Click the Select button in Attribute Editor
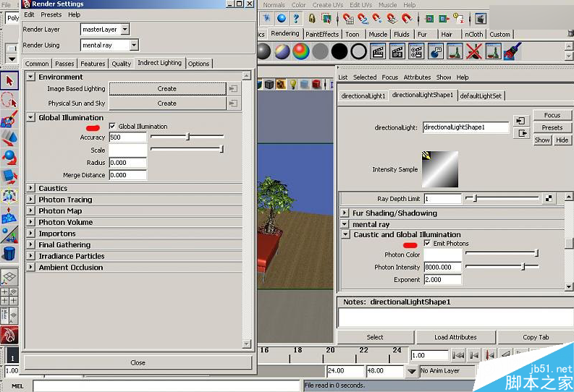 click(x=375, y=337)
